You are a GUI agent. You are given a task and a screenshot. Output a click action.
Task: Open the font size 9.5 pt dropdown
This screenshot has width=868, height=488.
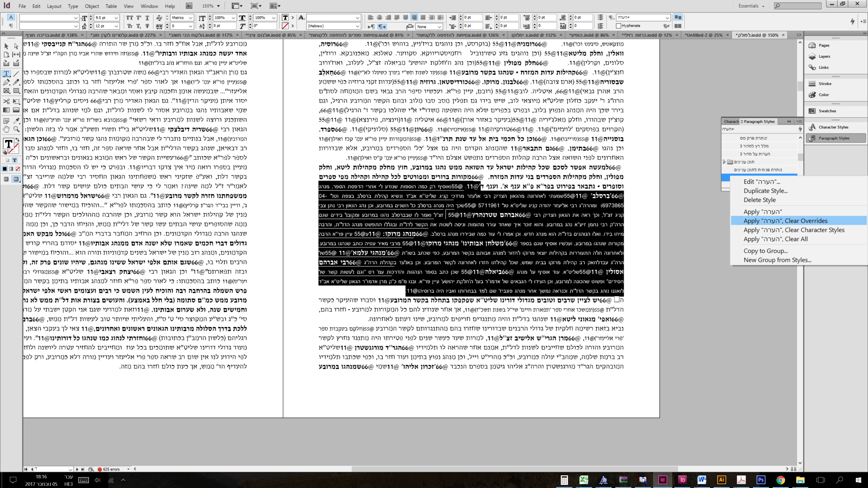(x=116, y=18)
